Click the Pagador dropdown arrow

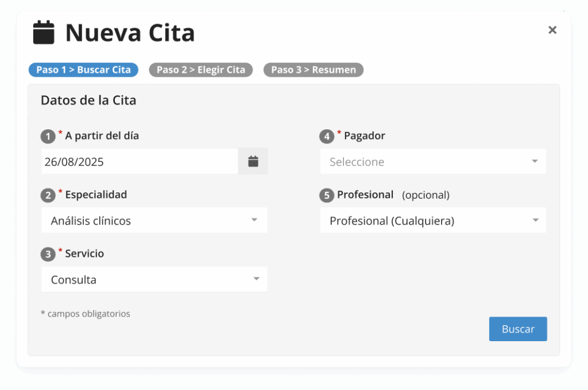click(x=535, y=161)
